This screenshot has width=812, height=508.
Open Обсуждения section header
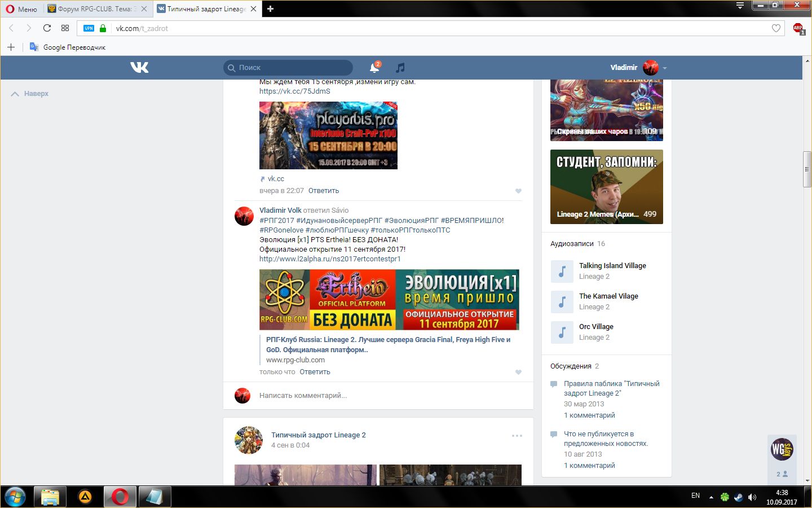point(571,366)
